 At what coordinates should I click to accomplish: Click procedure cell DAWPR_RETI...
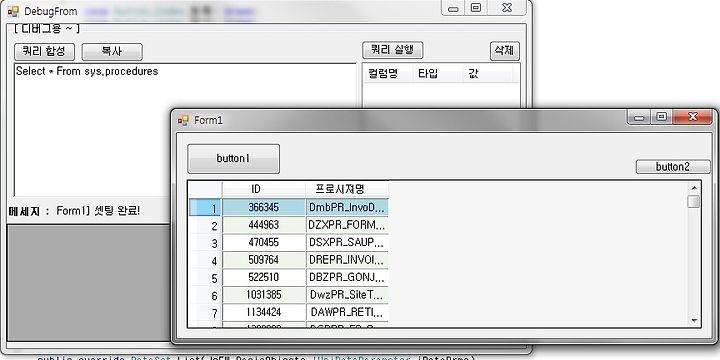tap(347, 313)
